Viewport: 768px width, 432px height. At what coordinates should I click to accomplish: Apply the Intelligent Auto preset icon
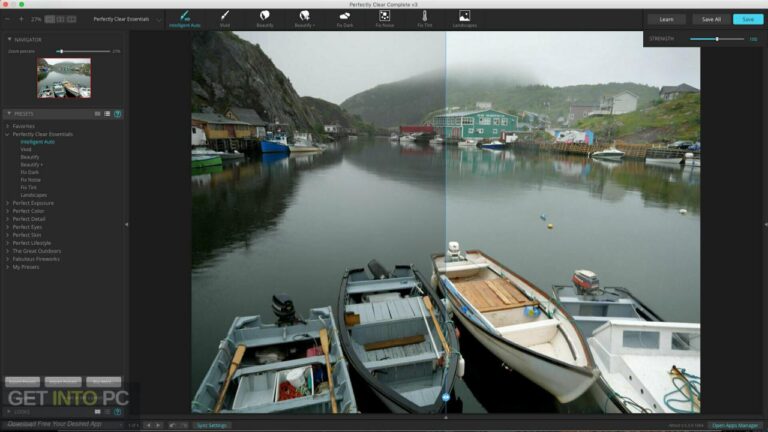pos(185,19)
